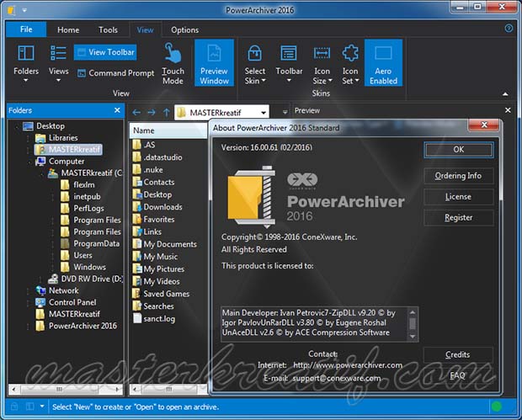Open the File menu tab
522x420 pixels.
pyautogui.click(x=26, y=29)
